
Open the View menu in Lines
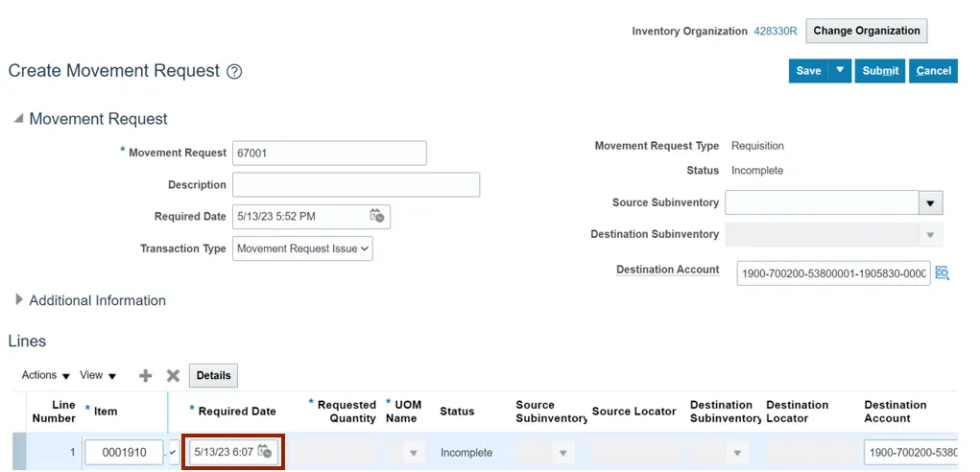(x=97, y=375)
